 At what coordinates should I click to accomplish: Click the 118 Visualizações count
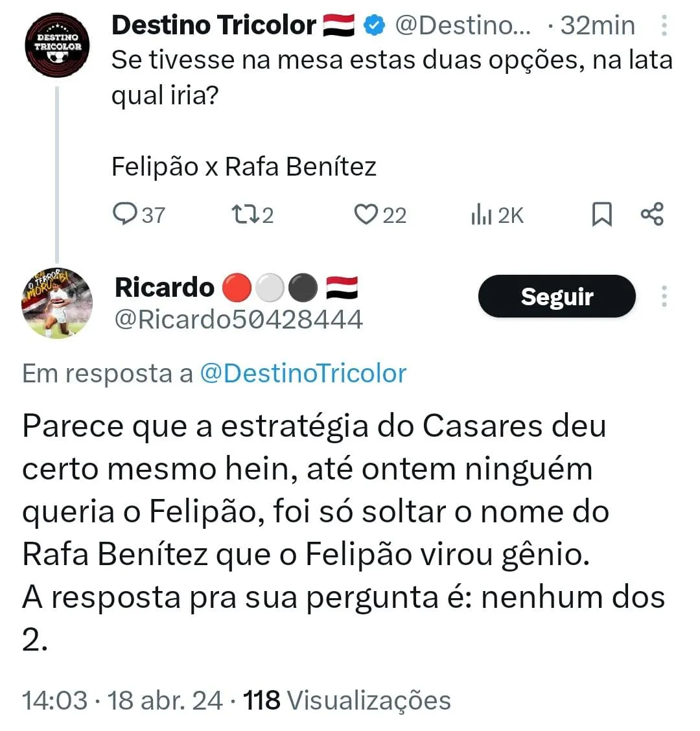pos(347,701)
